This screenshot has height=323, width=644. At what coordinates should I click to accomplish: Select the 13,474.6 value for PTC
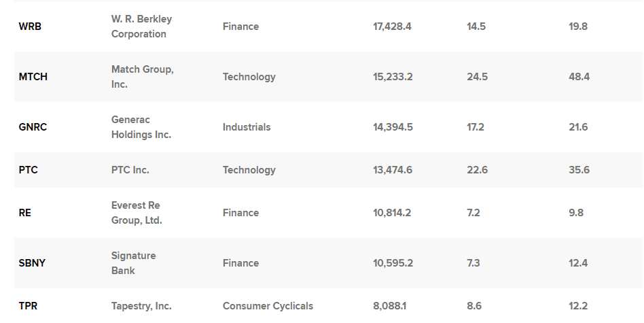(x=392, y=170)
